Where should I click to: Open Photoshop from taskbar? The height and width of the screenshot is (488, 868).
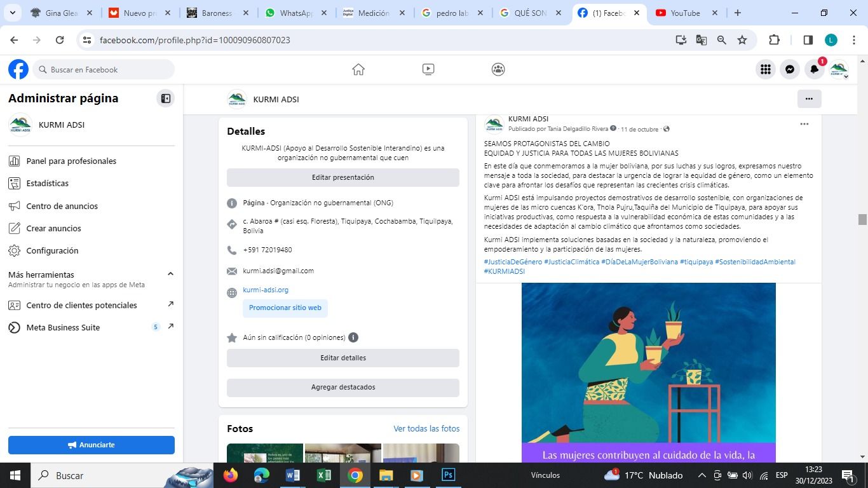pos(448,475)
